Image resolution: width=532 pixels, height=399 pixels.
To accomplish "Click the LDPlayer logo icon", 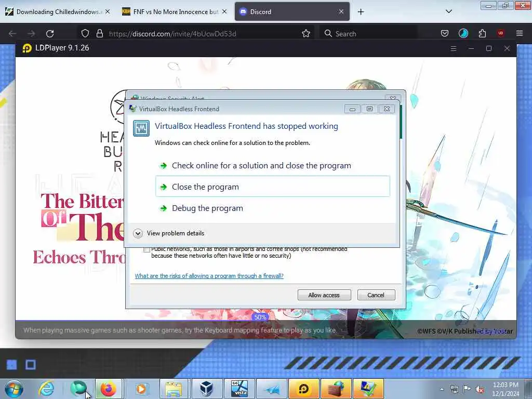I will (x=27, y=48).
